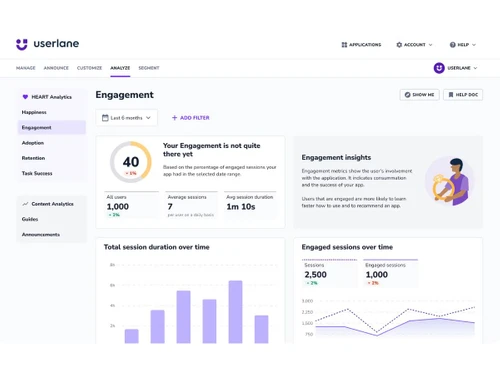Click the Average sessions value 7
This screenshot has width=500, height=375.
click(x=170, y=207)
